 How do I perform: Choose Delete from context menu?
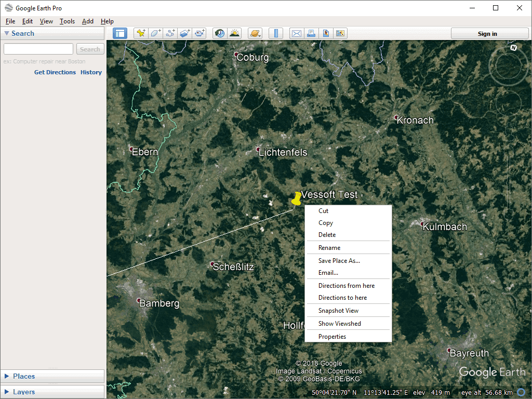click(x=348, y=235)
